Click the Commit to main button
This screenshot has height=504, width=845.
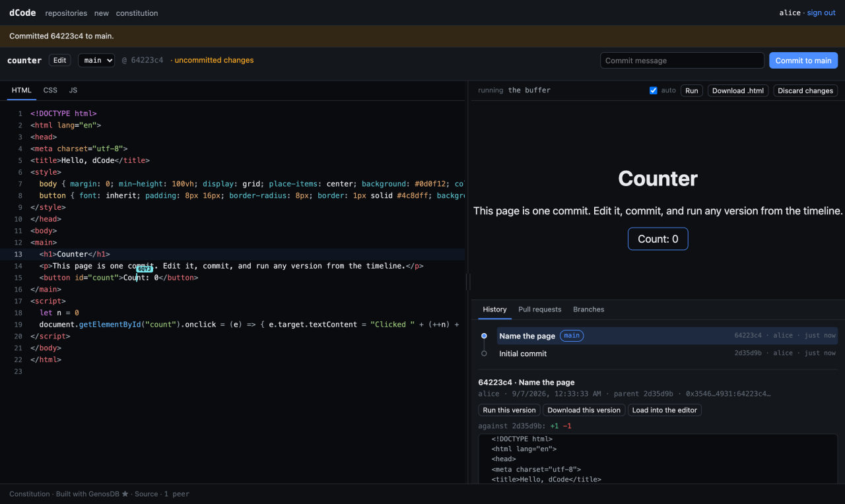tap(803, 61)
